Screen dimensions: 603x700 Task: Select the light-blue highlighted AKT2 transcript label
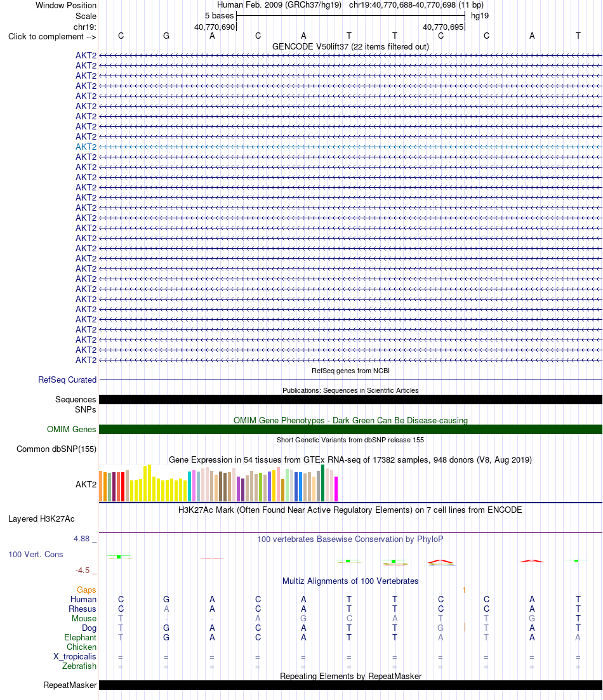tap(86, 147)
